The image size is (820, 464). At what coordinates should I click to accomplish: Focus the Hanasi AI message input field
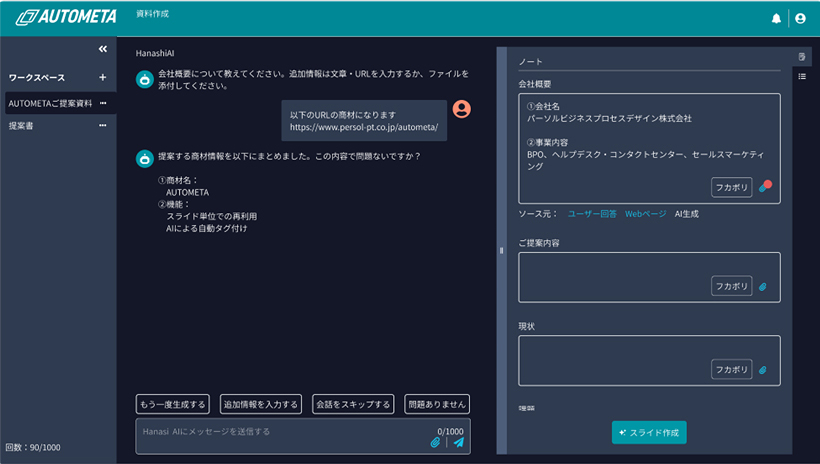pyautogui.click(x=280, y=432)
